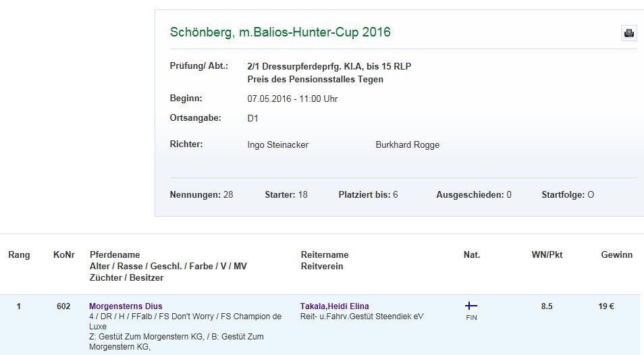Screen dimensions: 644x355
Task: Open the Morgensterns Dius horse link
Action: click(x=126, y=306)
